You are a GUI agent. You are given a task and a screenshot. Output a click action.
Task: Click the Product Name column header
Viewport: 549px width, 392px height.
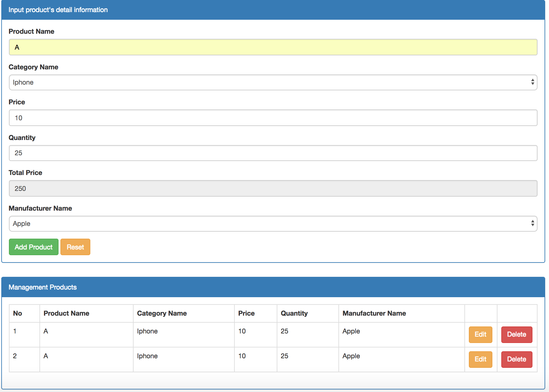click(x=66, y=313)
